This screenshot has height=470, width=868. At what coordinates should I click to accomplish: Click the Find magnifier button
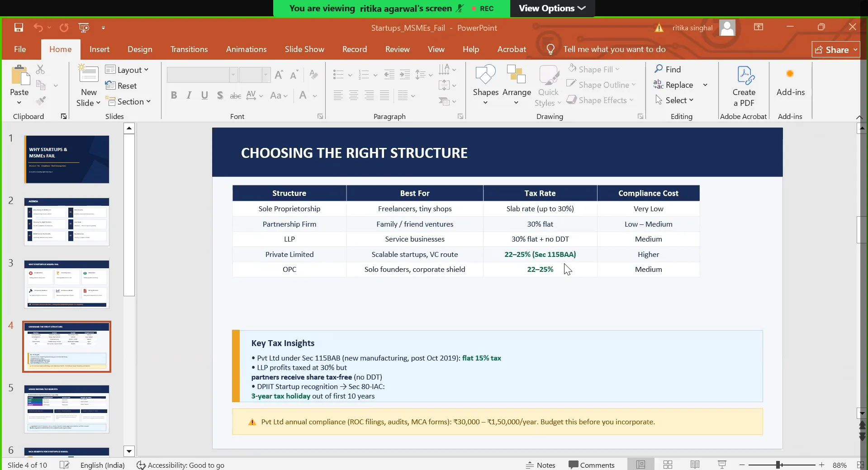[668, 69]
